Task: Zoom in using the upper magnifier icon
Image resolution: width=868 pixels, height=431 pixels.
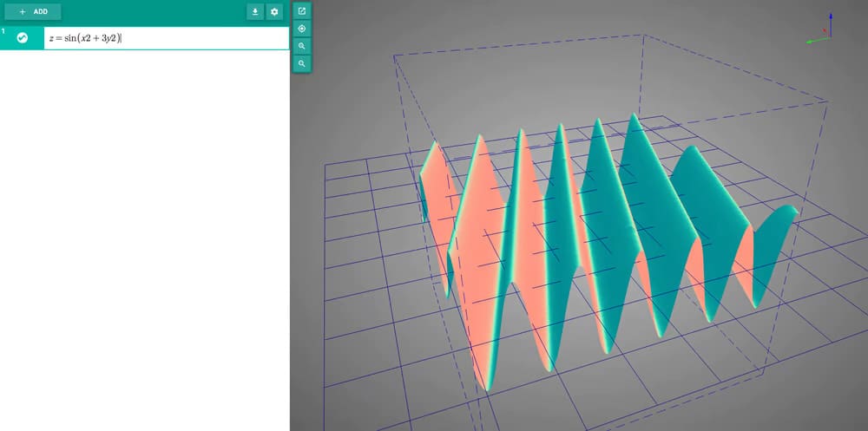Action: [x=301, y=46]
